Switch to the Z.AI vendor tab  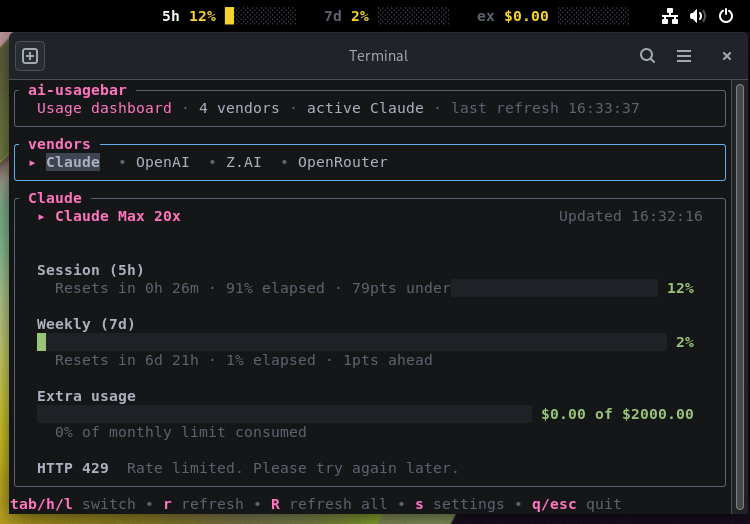244,162
